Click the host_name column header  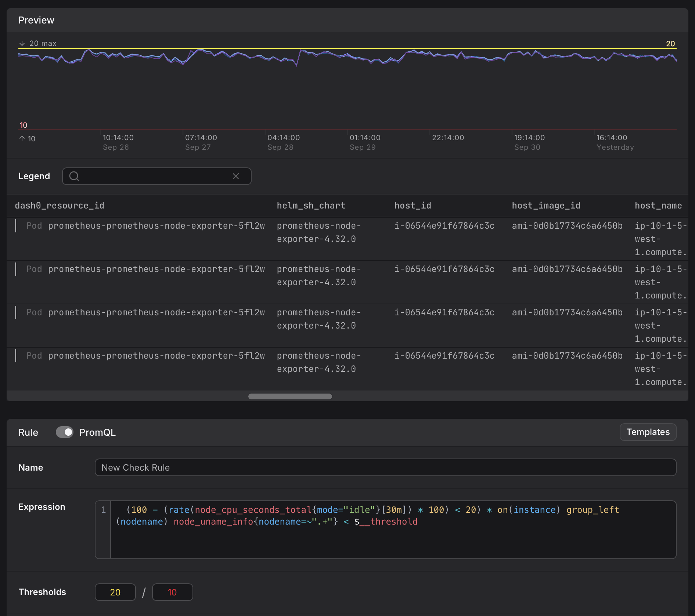(658, 206)
